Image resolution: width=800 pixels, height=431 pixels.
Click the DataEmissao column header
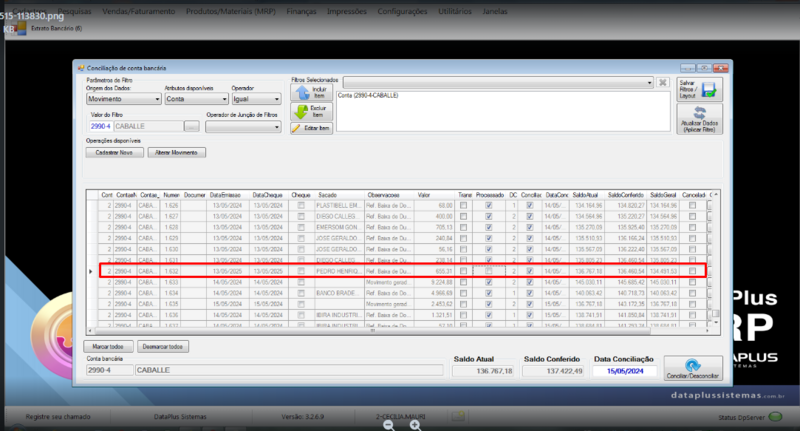click(x=228, y=195)
